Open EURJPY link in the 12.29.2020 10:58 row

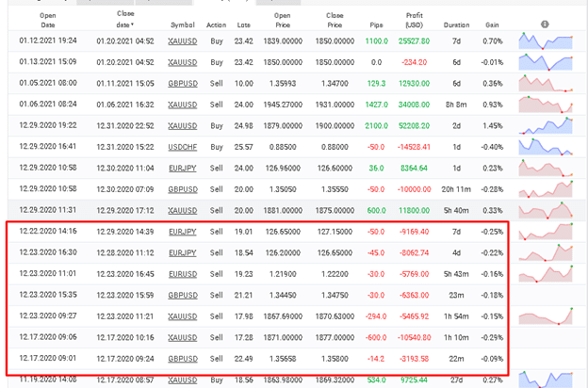click(x=183, y=169)
